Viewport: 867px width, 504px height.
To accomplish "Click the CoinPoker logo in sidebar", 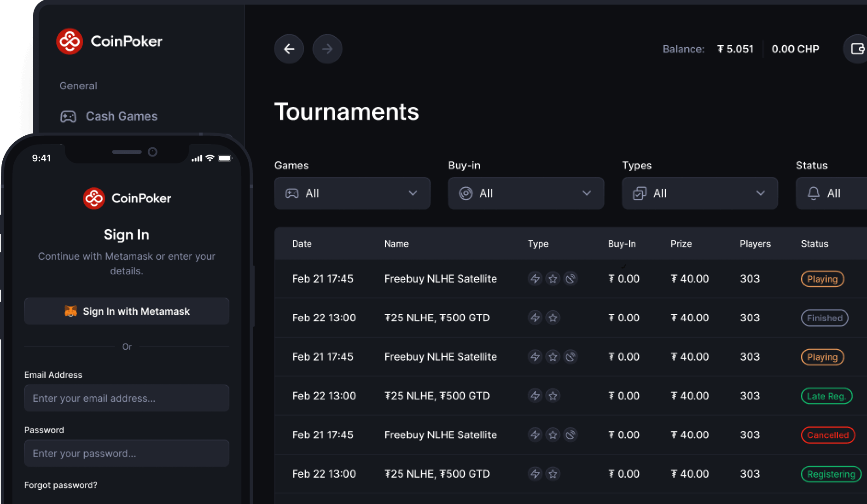I will [x=70, y=41].
